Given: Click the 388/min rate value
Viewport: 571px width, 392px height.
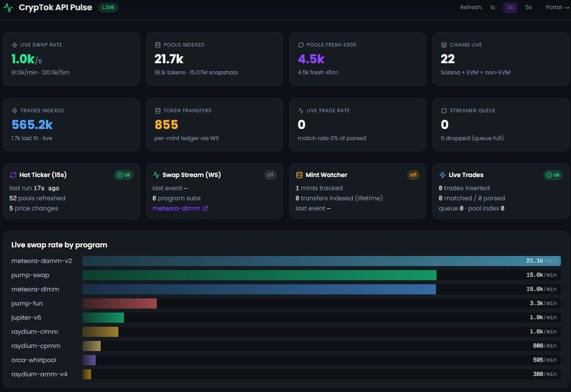Looking at the screenshot, I should point(545,374).
